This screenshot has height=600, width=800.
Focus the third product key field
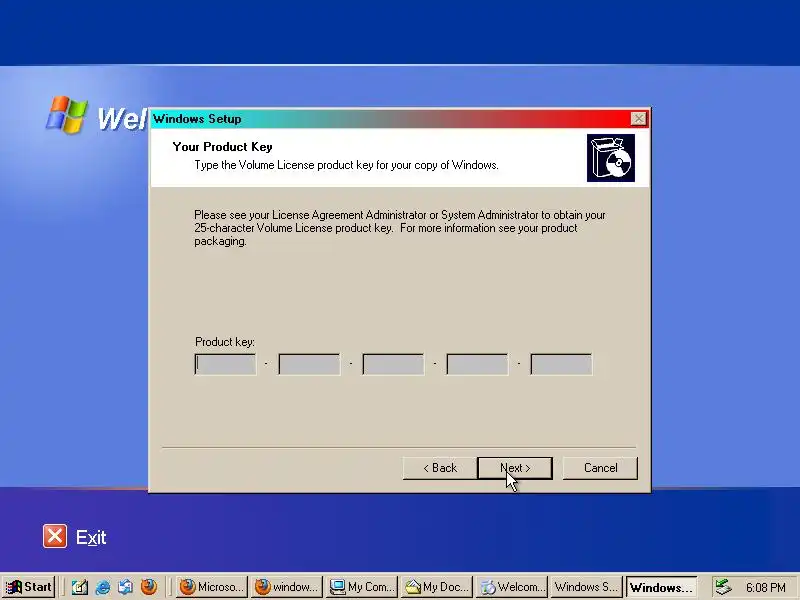393,364
